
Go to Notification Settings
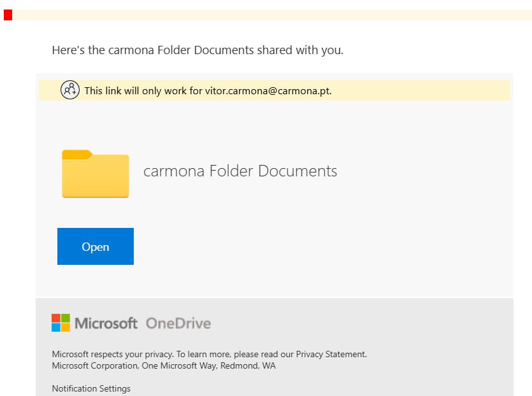(91, 388)
